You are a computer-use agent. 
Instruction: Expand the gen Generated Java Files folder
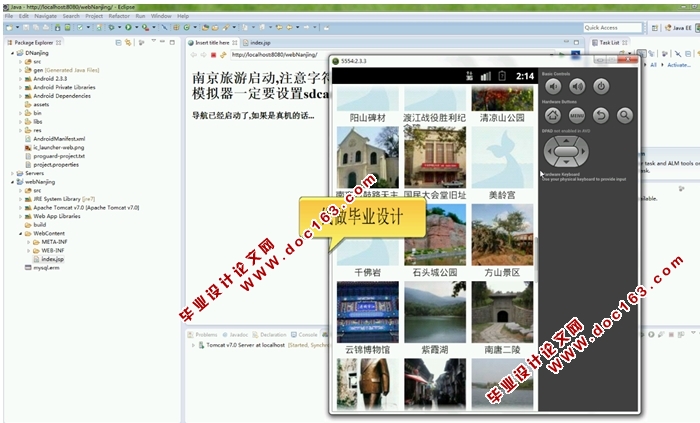coord(21,70)
